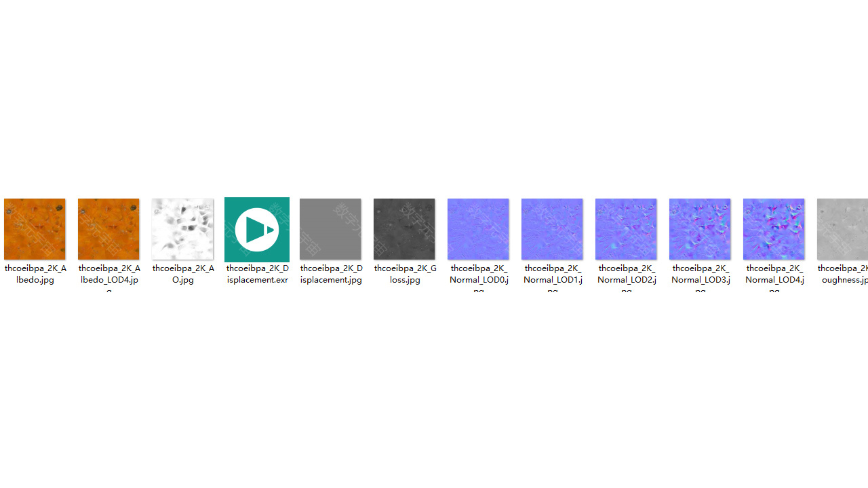Select the Normal_LOD4 texture thumbnail
This screenshot has height=488, width=868.
tap(774, 229)
